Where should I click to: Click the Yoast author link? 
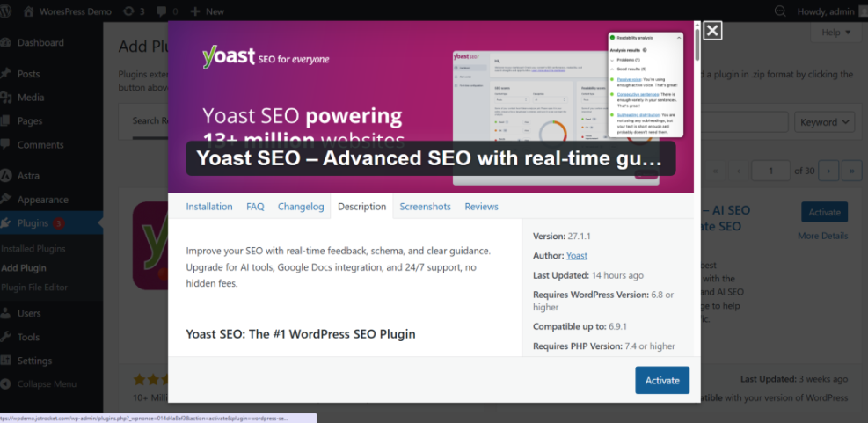click(577, 255)
